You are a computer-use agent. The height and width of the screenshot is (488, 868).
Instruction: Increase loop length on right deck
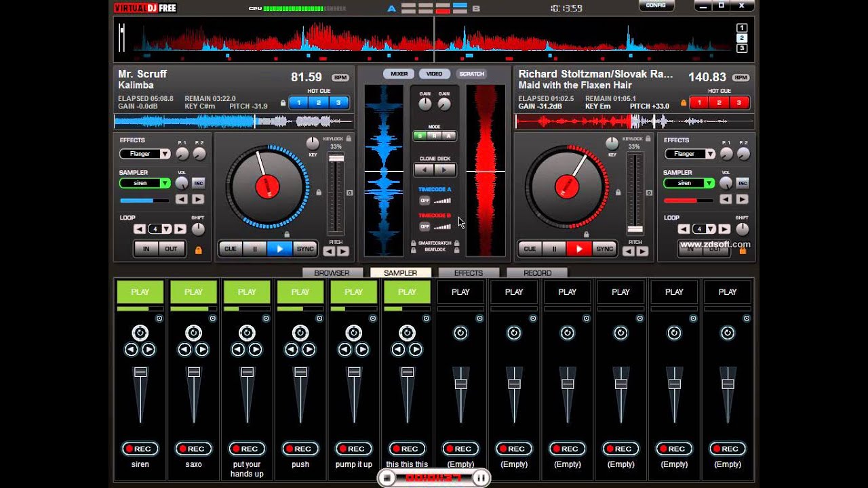pyautogui.click(x=724, y=229)
